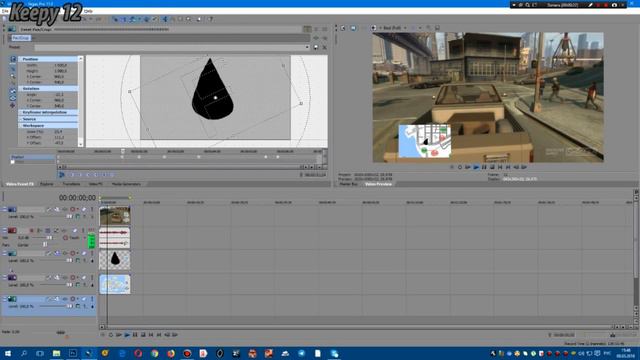Click Play in the main timeline transport
The image size is (640, 360).
(127, 335)
